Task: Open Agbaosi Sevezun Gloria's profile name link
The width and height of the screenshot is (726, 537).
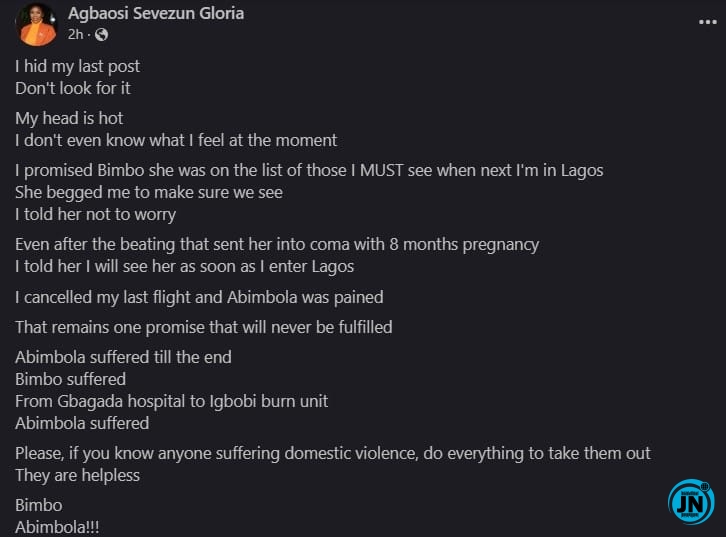Action: pos(156,13)
